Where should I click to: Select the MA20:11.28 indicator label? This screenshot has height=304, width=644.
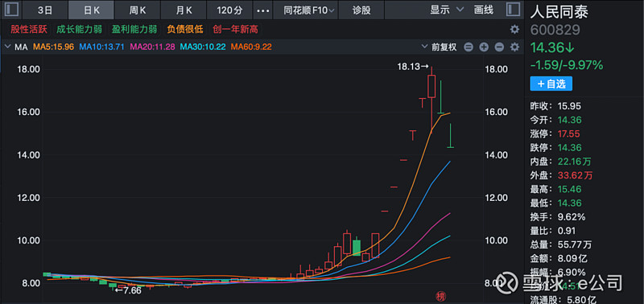tap(152, 47)
